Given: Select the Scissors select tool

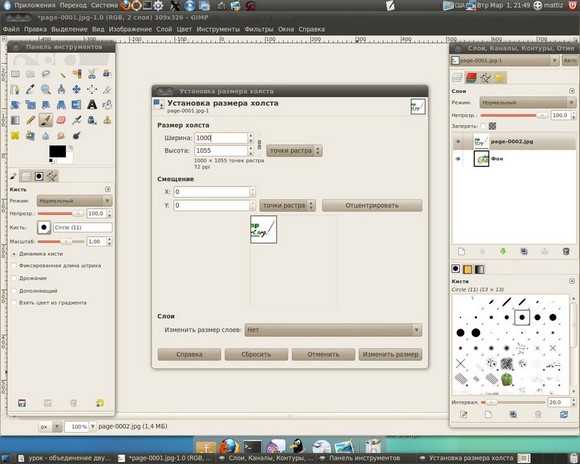Looking at the screenshot, I should [x=92, y=74].
